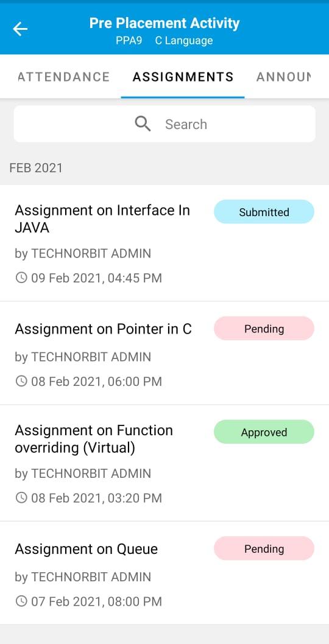
Task: Click the FEB 2021 section header
Action: click(x=36, y=168)
